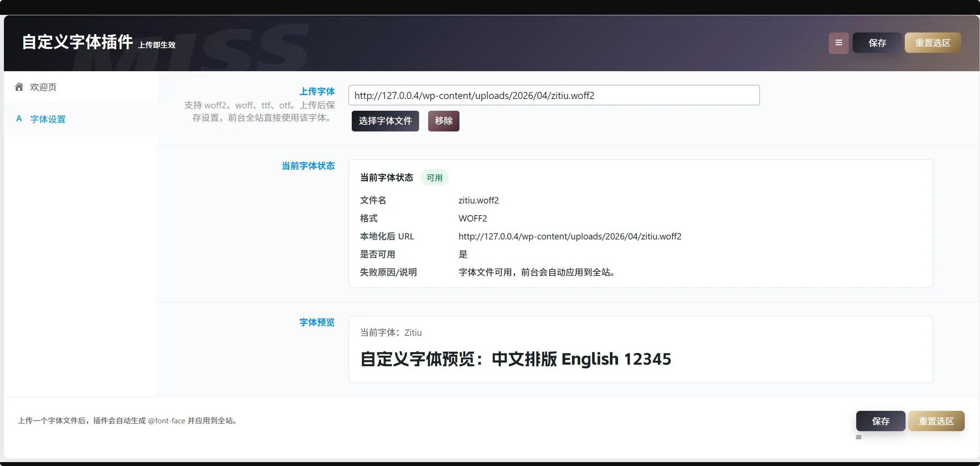Select the 字体设置 sidebar tab
This screenshot has width=980, height=466.
(x=81, y=119)
